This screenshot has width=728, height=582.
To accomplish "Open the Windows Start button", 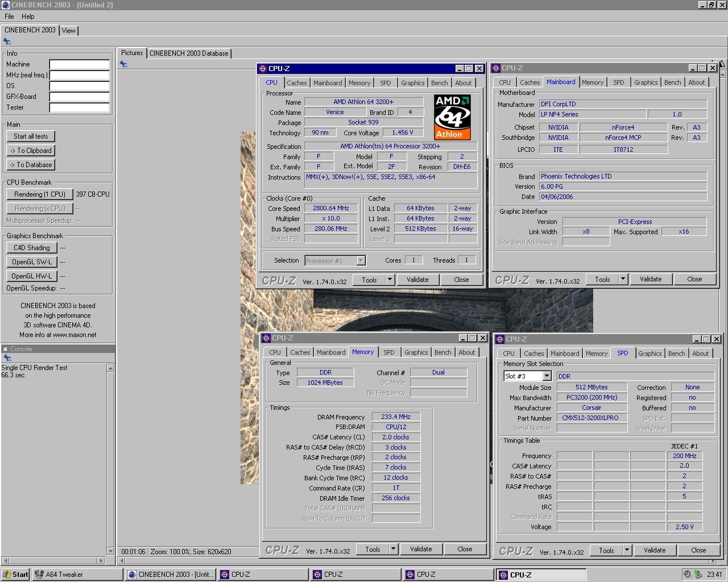I will pyautogui.click(x=15, y=575).
